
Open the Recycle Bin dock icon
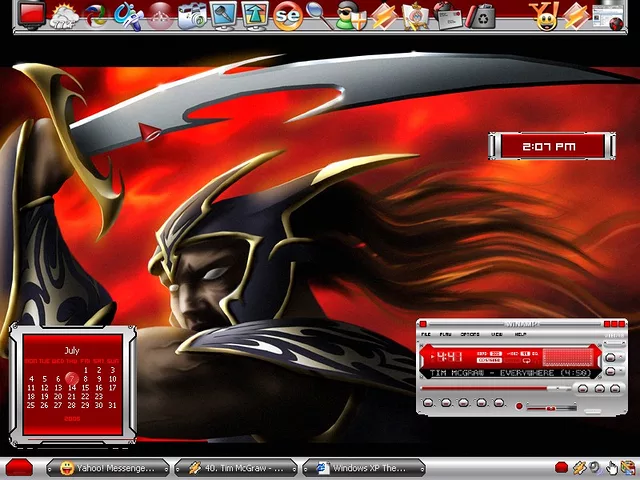tap(483, 15)
